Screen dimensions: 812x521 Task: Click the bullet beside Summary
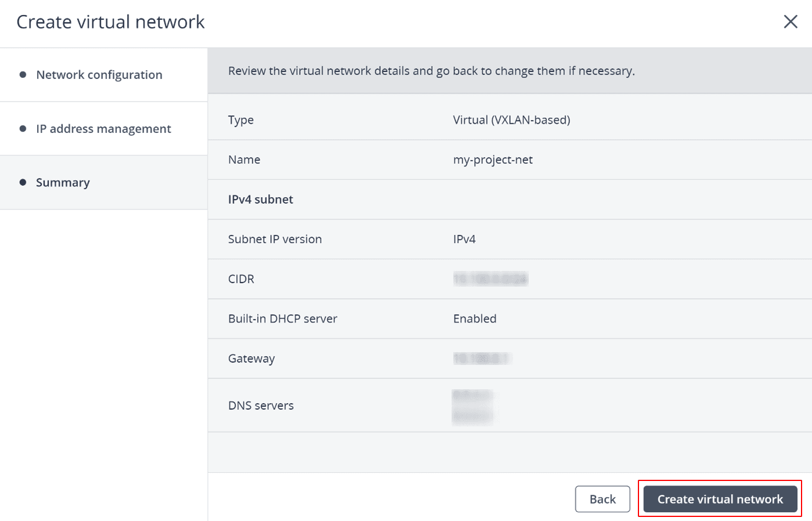pos(23,183)
